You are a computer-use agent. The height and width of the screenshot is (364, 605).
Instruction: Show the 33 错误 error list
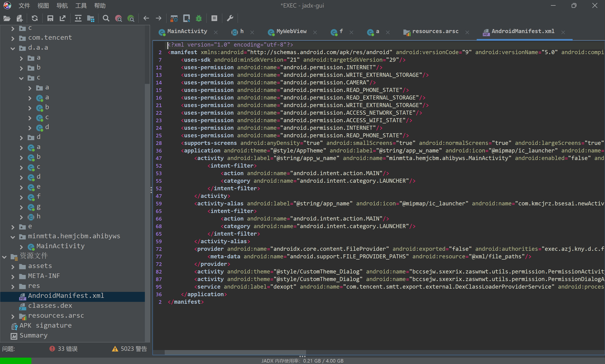[64, 349]
